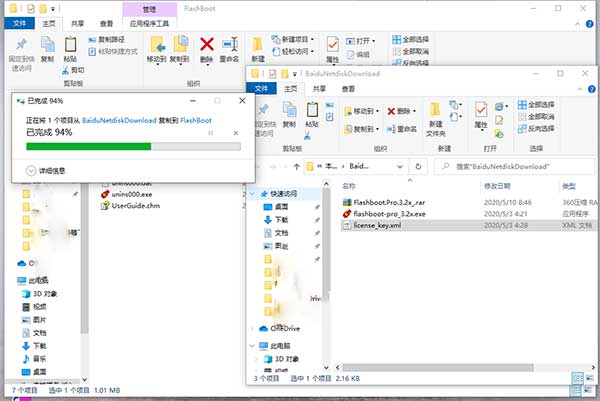Select flashboot-pro_3.2x.exe in the file list
The width and height of the screenshot is (600, 401).
467,214
